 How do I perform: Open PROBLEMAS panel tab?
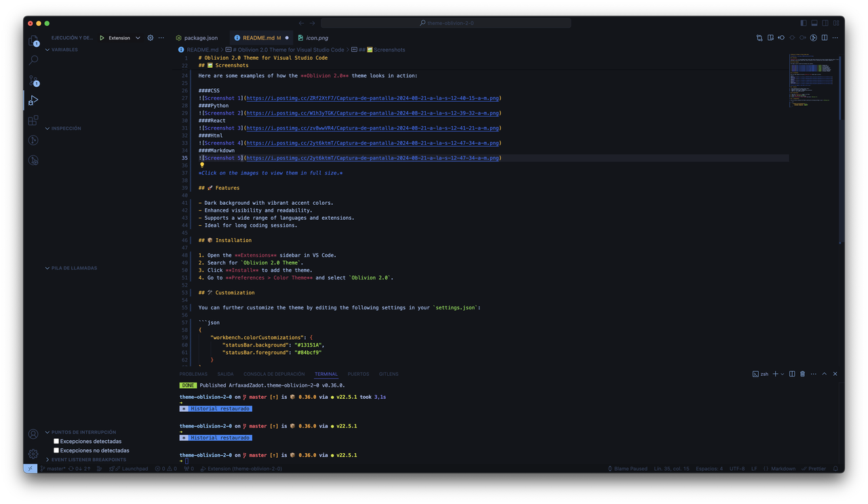coord(193,374)
